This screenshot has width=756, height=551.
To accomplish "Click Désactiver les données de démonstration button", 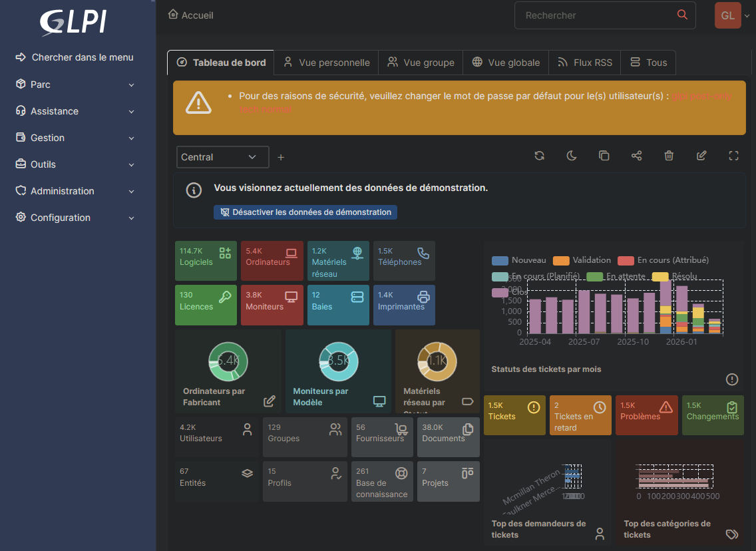I will 305,212.
